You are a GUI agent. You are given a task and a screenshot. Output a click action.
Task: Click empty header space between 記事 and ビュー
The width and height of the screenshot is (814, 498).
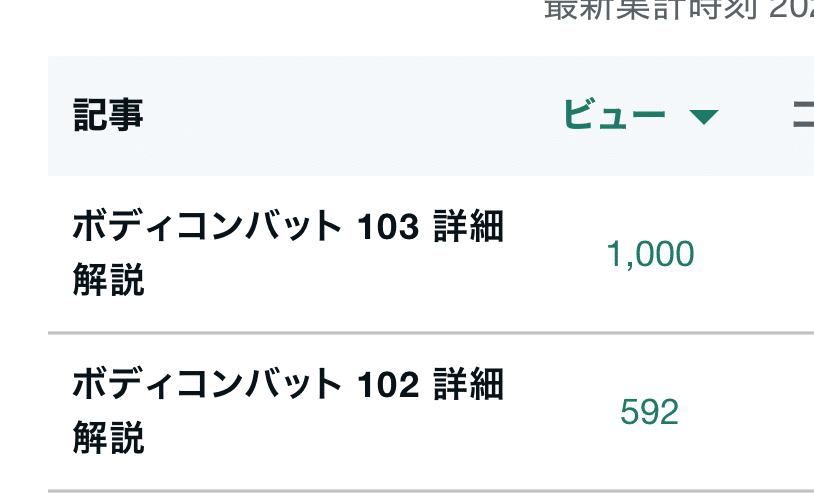click(x=350, y=116)
